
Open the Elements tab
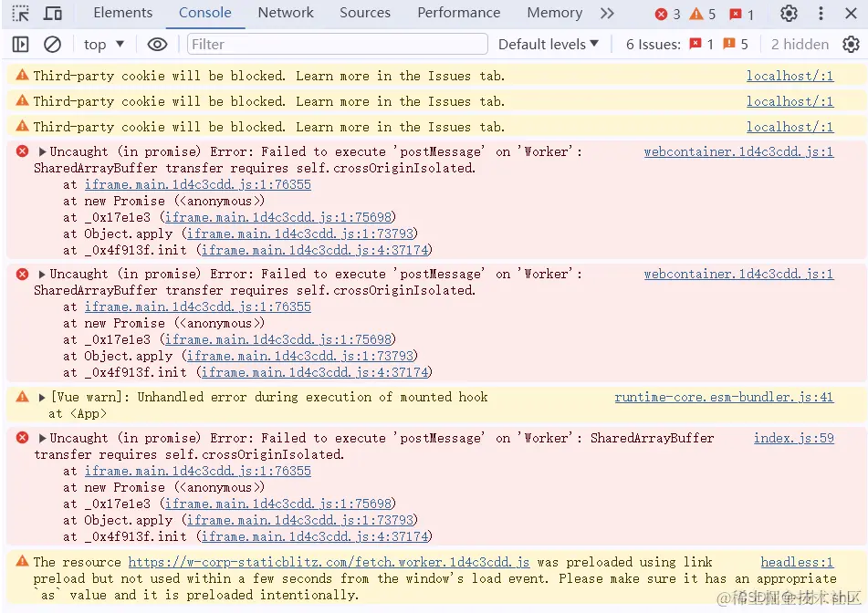pyautogui.click(x=123, y=13)
